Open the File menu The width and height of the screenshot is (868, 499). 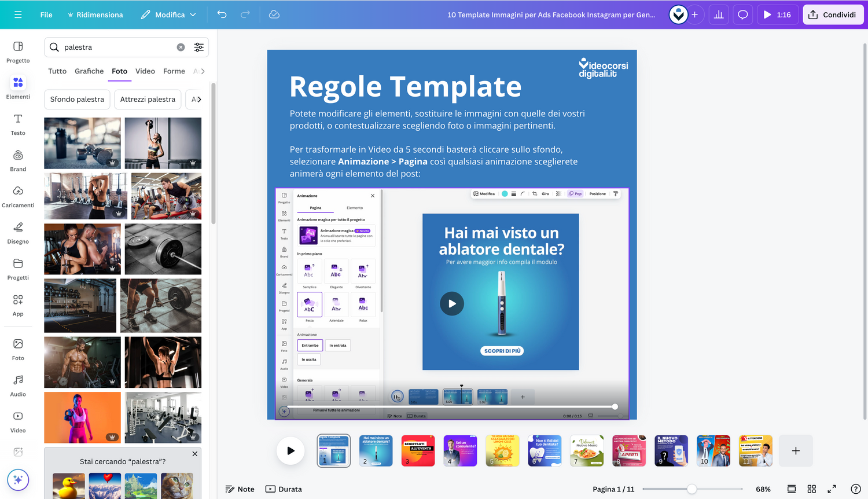46,14
